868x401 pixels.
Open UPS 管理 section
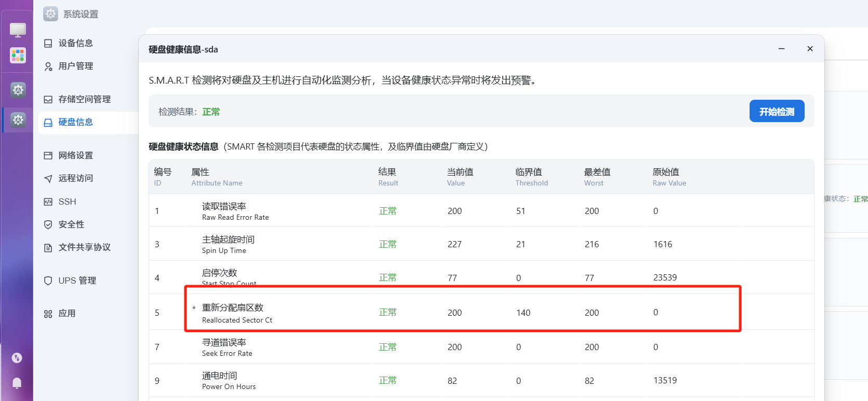(x=77, y=280)
